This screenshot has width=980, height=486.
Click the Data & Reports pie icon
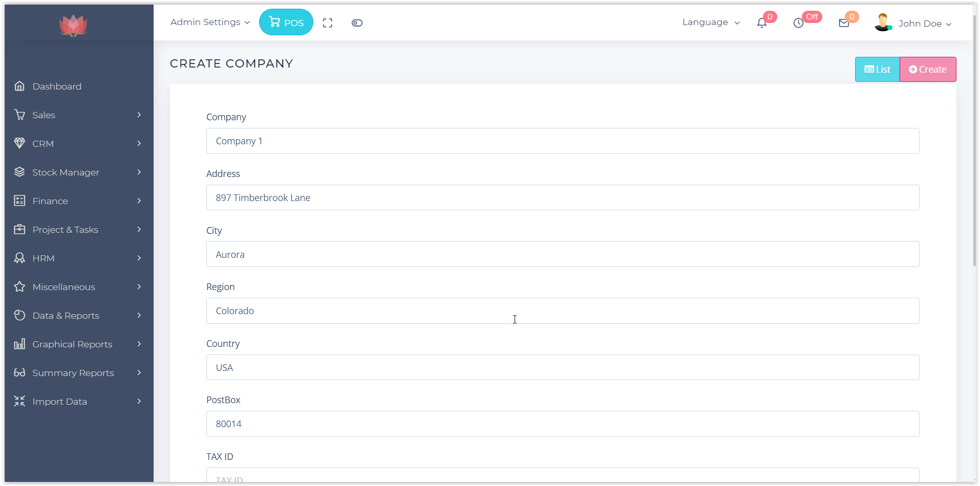point(19,315)
